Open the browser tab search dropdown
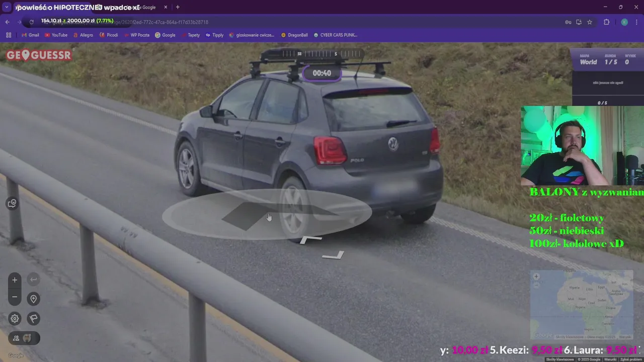The height and width of the screenshot is (362, 644). [x=7, y=7]
